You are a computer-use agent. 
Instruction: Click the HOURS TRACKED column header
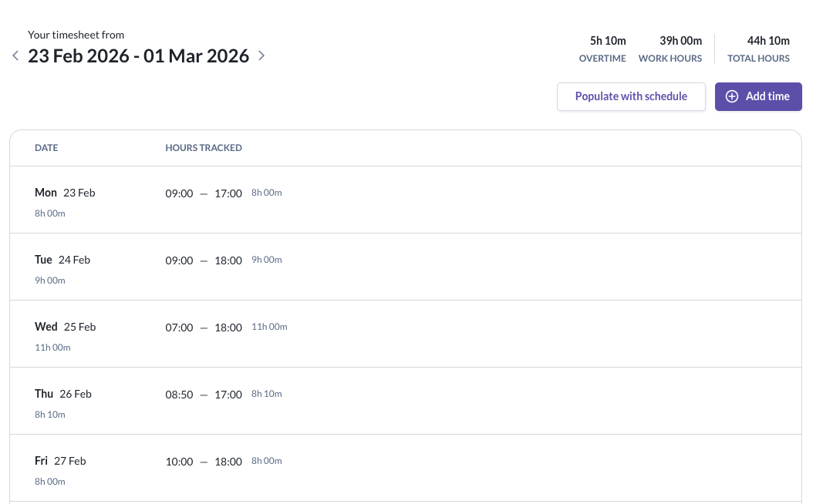pos(204,148)
